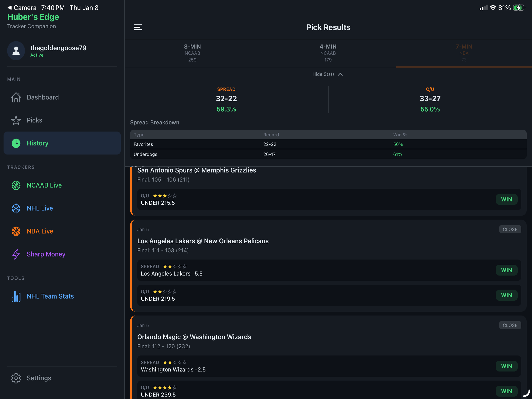Close the Lakers @ Pelicans card

click(510, 229)
